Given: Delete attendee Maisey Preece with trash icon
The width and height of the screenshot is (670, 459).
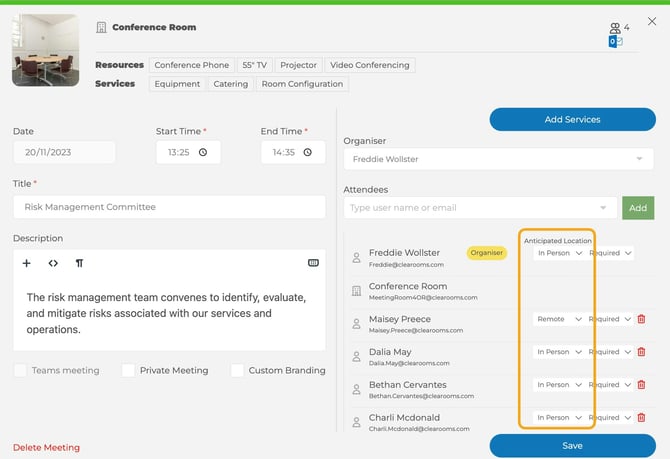Looking at the screenshot, I should (x=641, y=319).
